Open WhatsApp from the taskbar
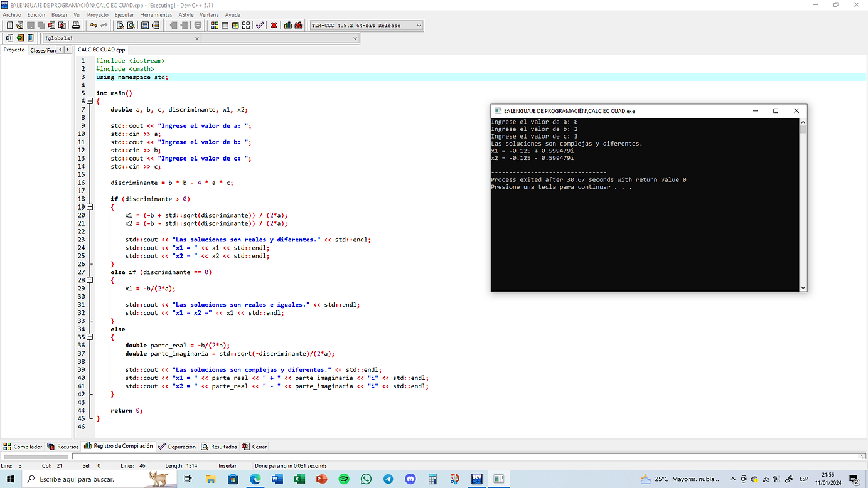Image resolution: width=868 pixels, height=488 pixels. pos(366,479)
